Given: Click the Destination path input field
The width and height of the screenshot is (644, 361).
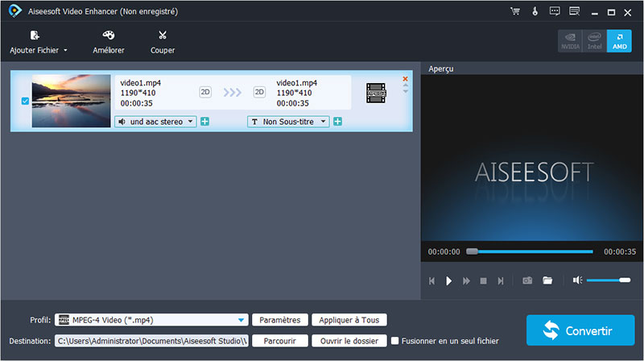Looking at the screenshot, I should pos(151,341).
